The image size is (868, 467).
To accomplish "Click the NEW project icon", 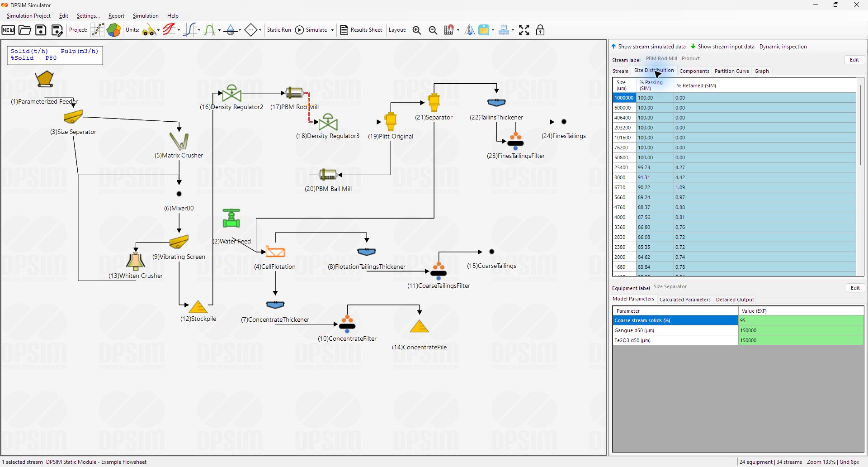I will 8,30.
